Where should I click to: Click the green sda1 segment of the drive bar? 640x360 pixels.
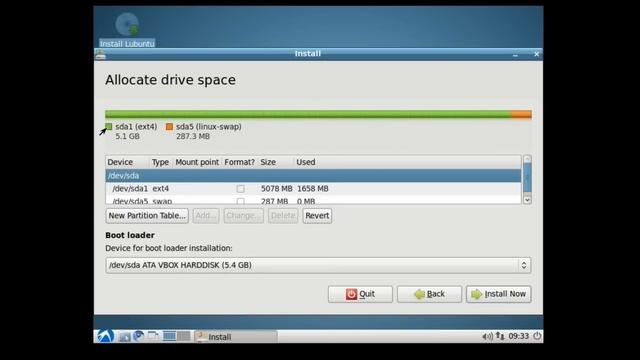click(308, 114)
